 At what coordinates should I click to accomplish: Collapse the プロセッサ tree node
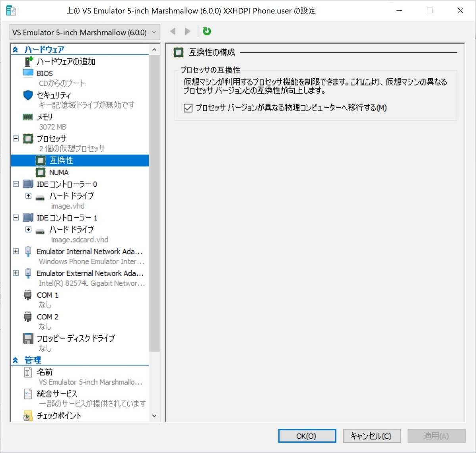point(16,139)
